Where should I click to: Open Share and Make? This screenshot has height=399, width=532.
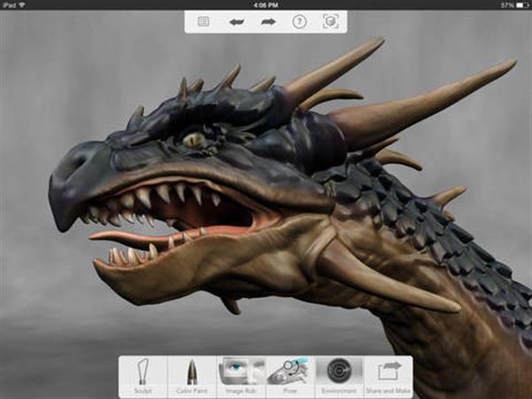coord(388,377)
